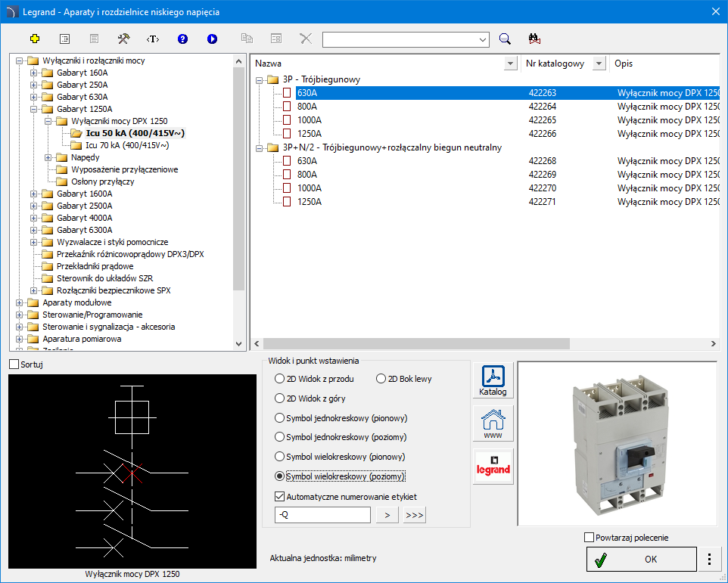The image size is (728, 583).
Task: Click the <T> text attributes icon
Action: [x=153, y=39]
